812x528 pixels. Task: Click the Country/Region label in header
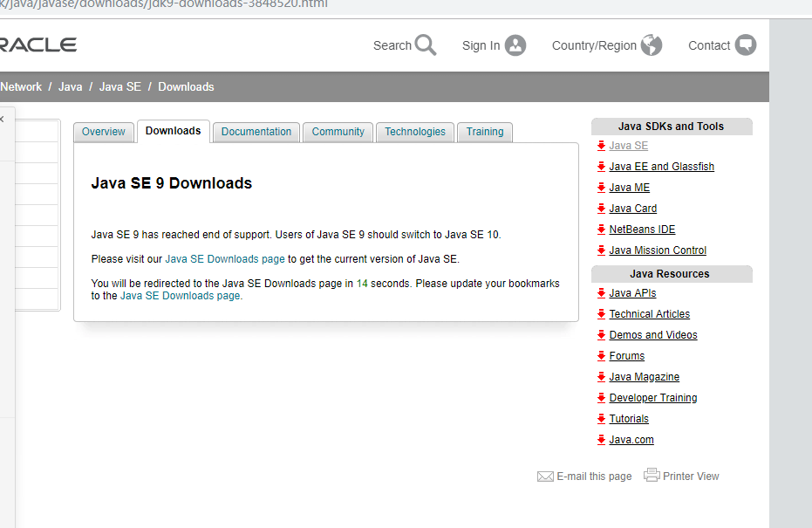tap(594, 45)
